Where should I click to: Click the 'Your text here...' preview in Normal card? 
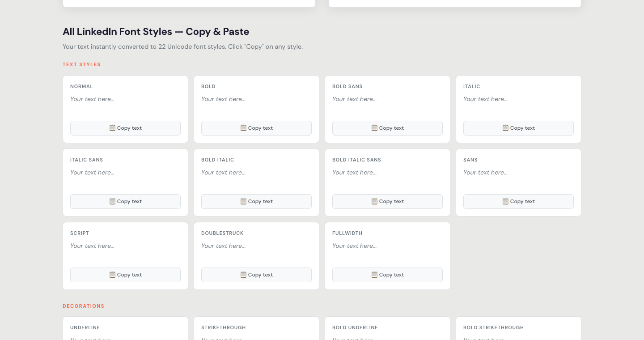coord(93,99)
